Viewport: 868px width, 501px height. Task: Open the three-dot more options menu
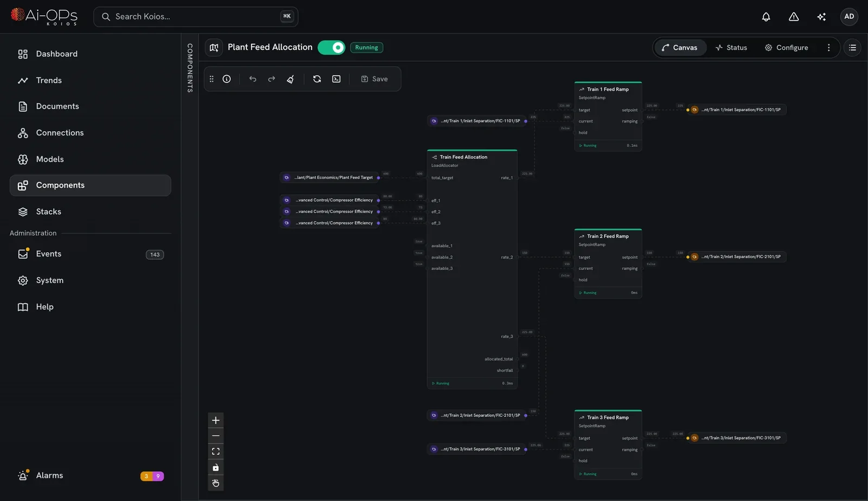[828, 48]
